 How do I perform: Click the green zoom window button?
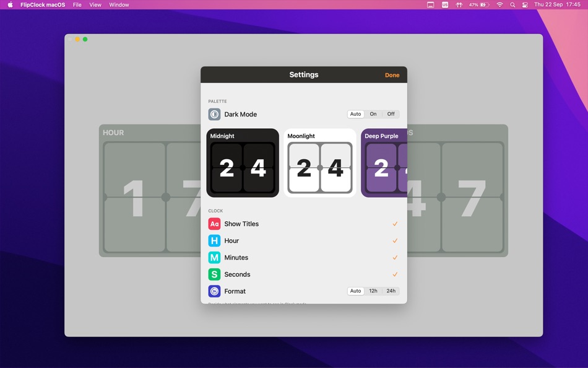[85, 39]
